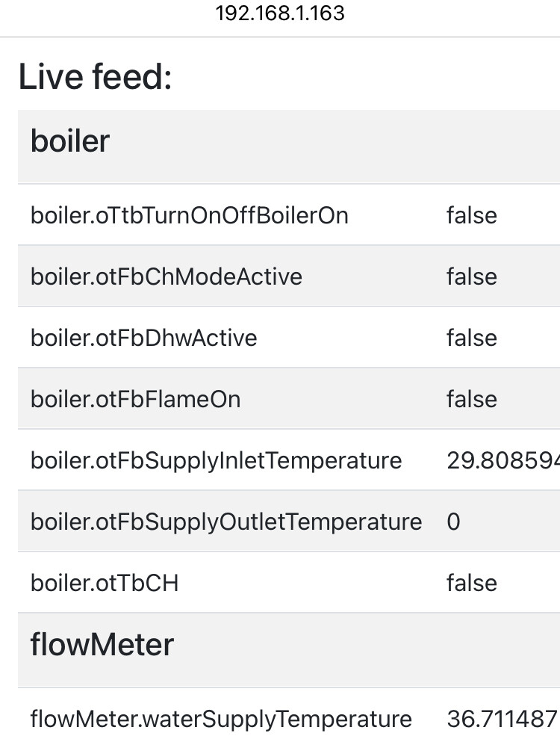
Task: Select the boiler.otFbChModeActive row label
Action: pyautogui.click(x=167, y=276)
